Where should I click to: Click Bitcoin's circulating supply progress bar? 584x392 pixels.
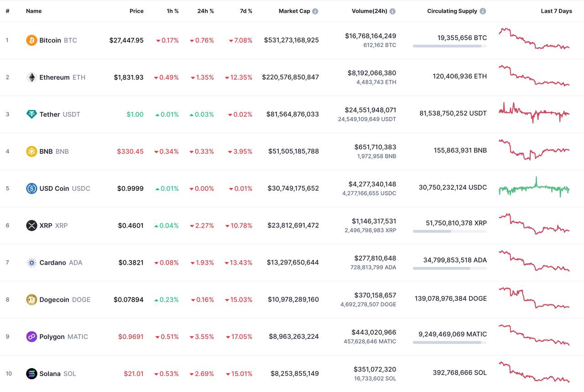pos(449,46)
